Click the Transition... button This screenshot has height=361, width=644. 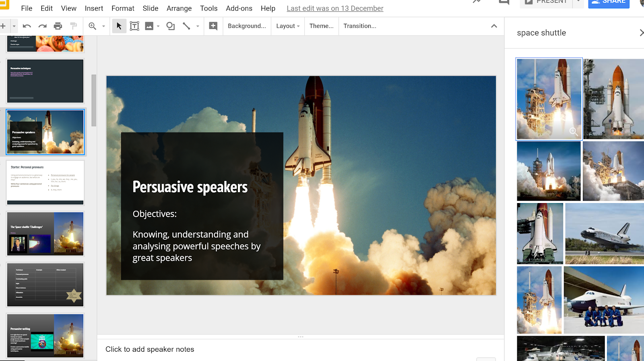[x=360, y=26]
